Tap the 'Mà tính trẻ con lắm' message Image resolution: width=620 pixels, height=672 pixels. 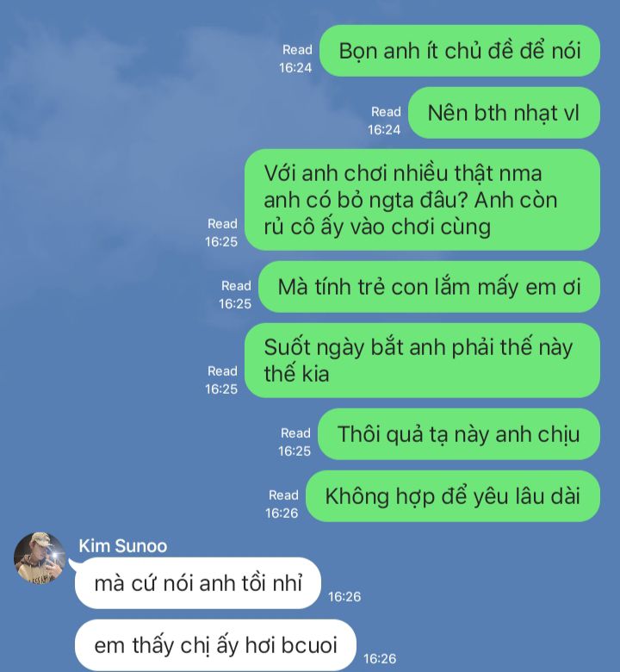(429, 287)
